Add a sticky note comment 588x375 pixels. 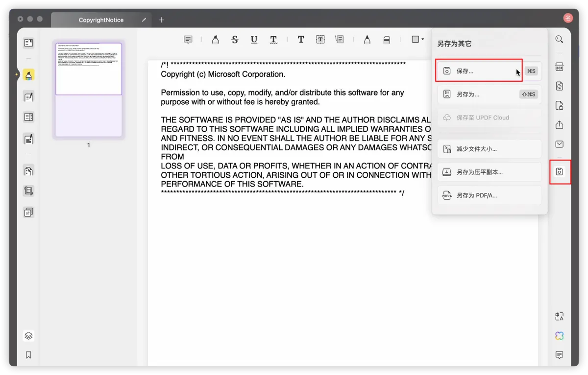188,40
